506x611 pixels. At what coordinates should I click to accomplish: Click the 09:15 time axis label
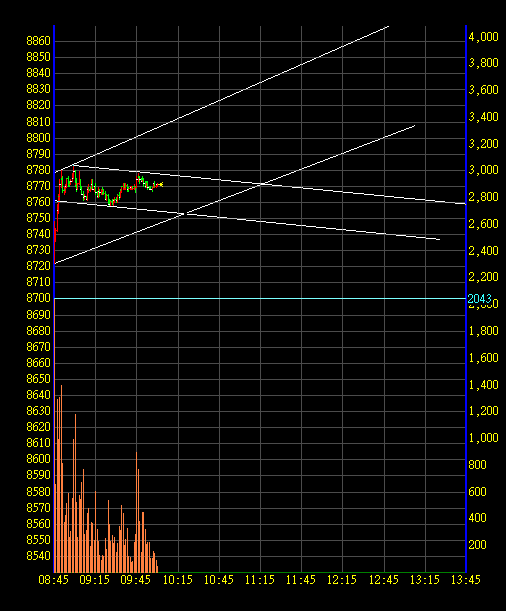tap(95, 580)
